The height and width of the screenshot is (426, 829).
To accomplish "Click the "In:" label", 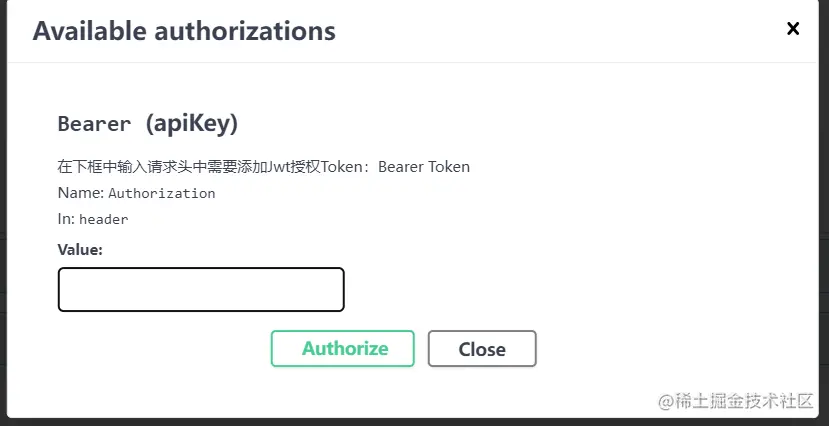I will 66,219.
